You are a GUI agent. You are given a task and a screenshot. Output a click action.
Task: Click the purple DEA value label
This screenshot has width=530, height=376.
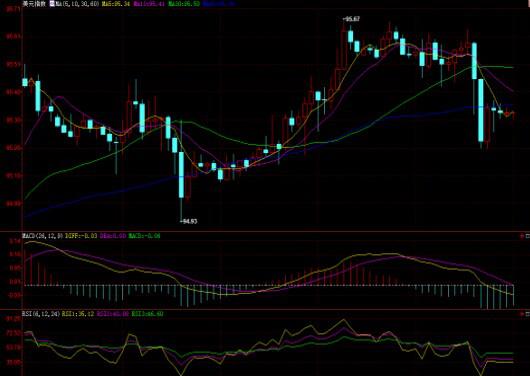pos(113,236)
